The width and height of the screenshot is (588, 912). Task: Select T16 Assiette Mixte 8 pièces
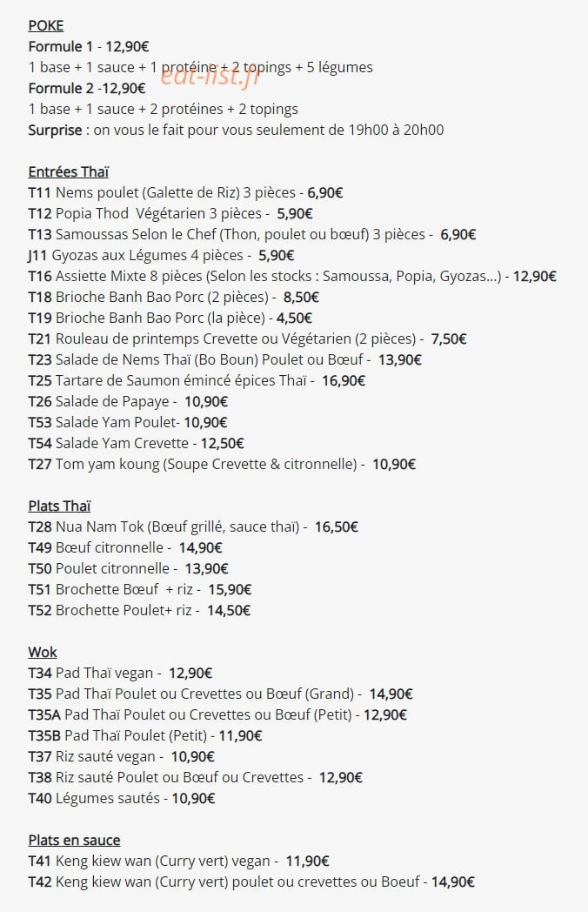point(292,276)
